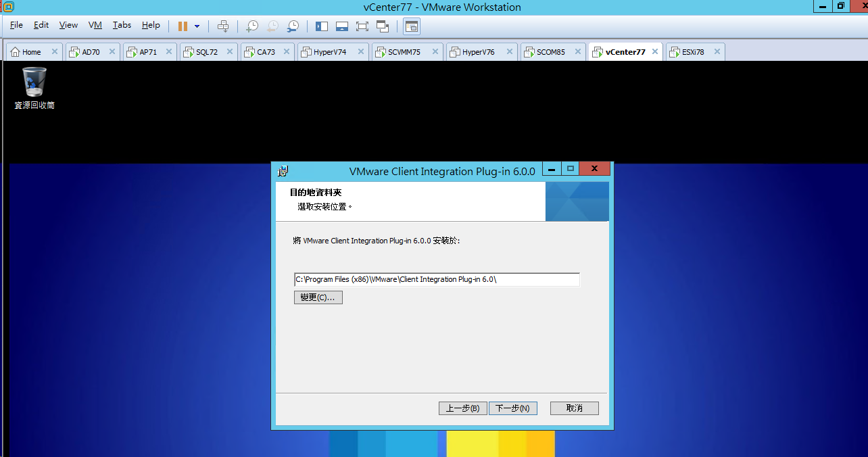Minimize the Client Integration Plug-in installer dialog

tap(553, 169)
